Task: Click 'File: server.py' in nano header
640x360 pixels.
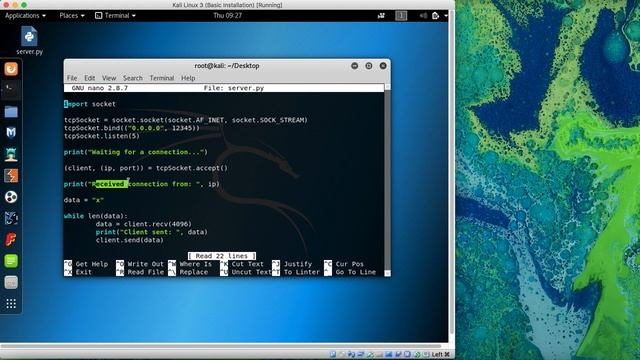Action: [234, 88]
